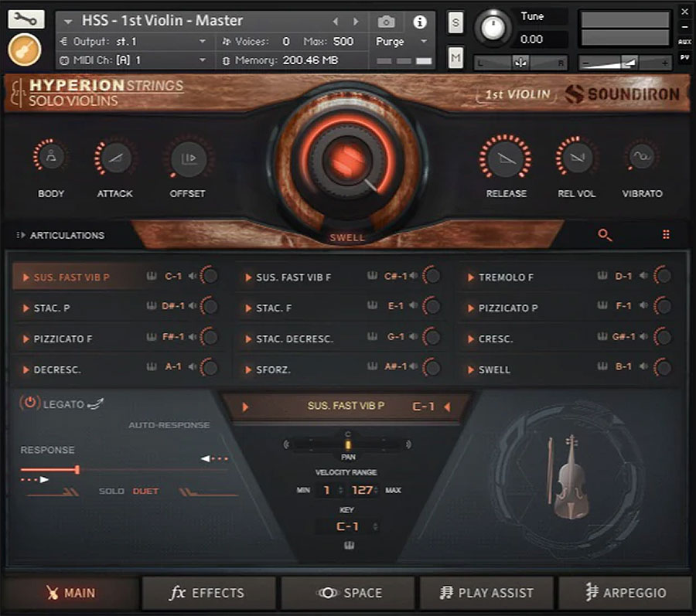Screen dimensions: 696x616
Task: Click keyboard learn icon for Tremolo F
Action: click(x=602, y=276)
